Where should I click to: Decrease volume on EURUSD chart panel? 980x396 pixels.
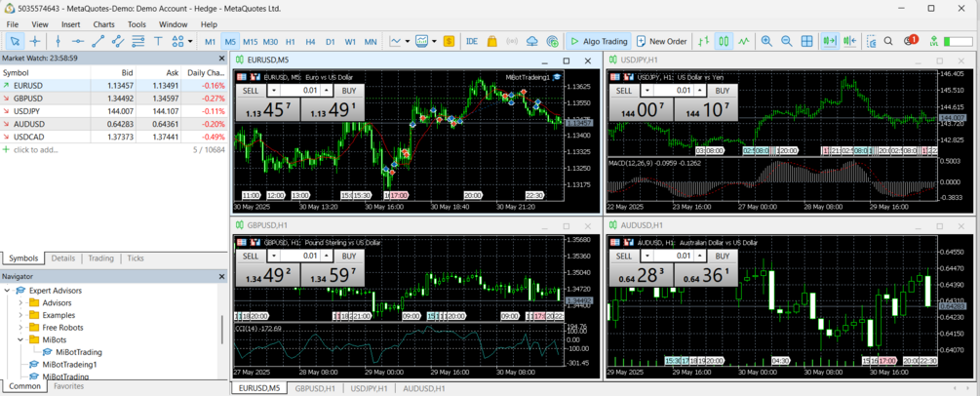(274, 90)
